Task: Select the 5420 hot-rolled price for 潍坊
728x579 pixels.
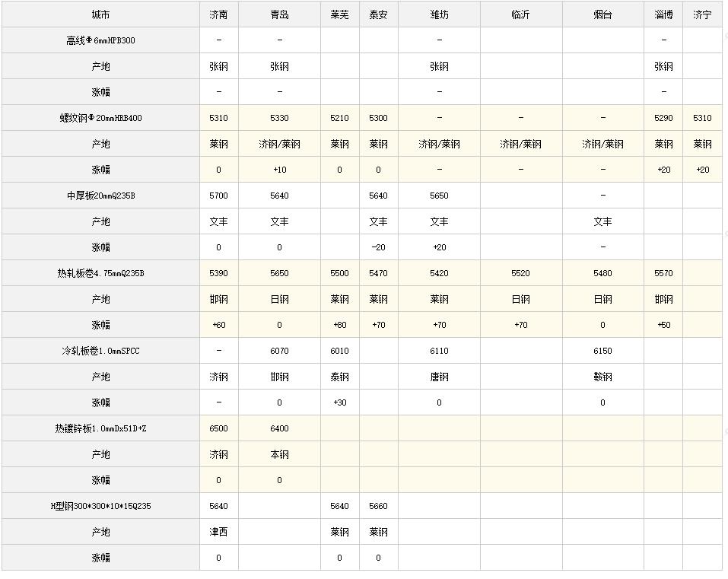Action: point(439,273)
